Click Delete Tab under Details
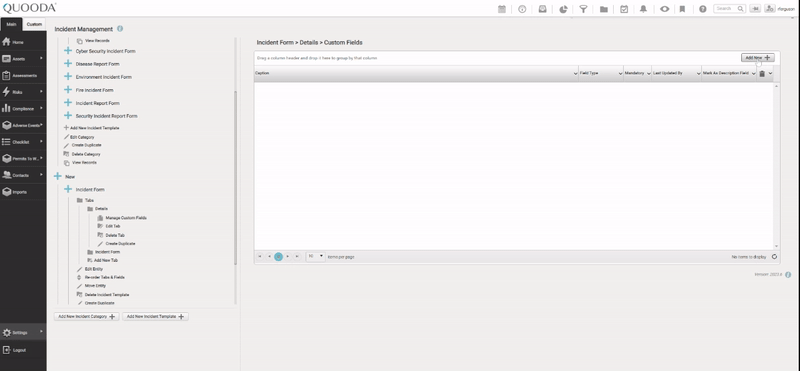Viewport: 800px width, 371px height. [x=115, y=235]
